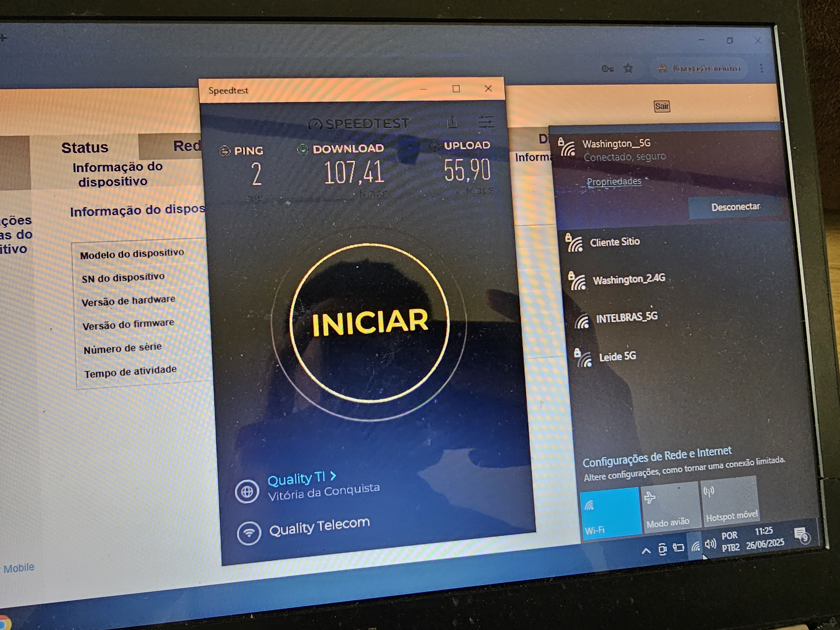Toggle Hotspot móvel tile

click(x=731, y=501)
